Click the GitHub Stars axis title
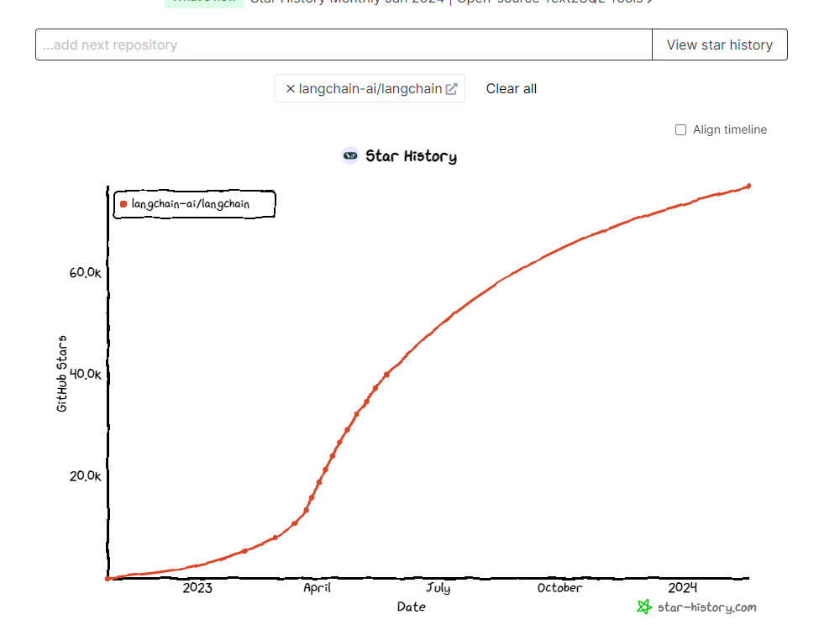This screenshot has width=840, height=625. click(x=62, y=374)
